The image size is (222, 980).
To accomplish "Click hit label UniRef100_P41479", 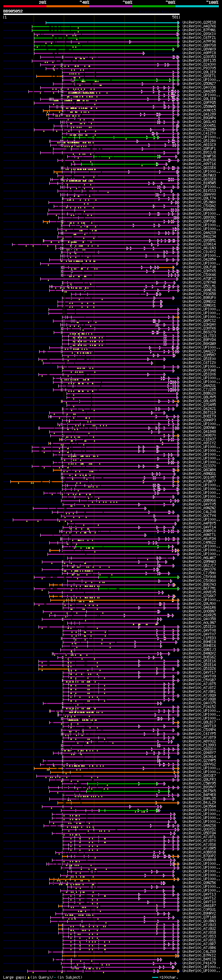I will tap(199, 963).
